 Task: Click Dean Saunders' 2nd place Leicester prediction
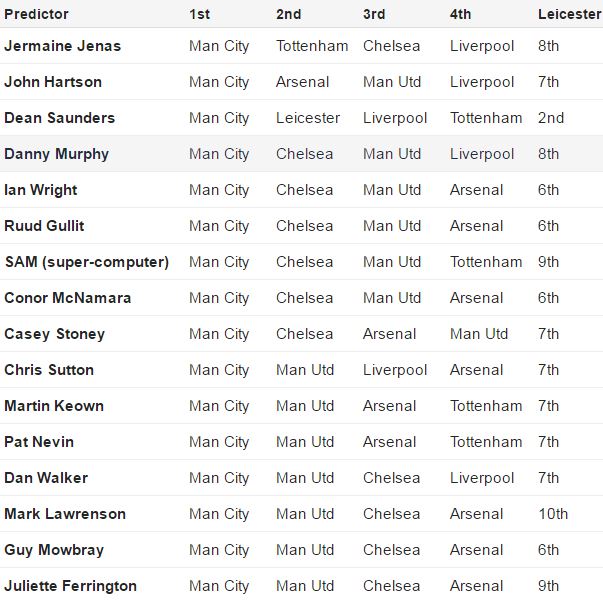(551, 118)
